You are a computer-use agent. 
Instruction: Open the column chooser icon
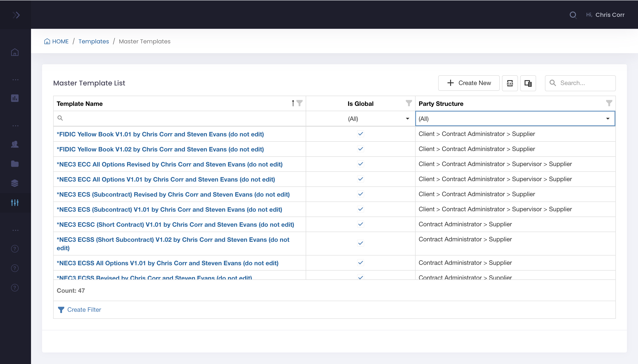(x=528, y=83)
